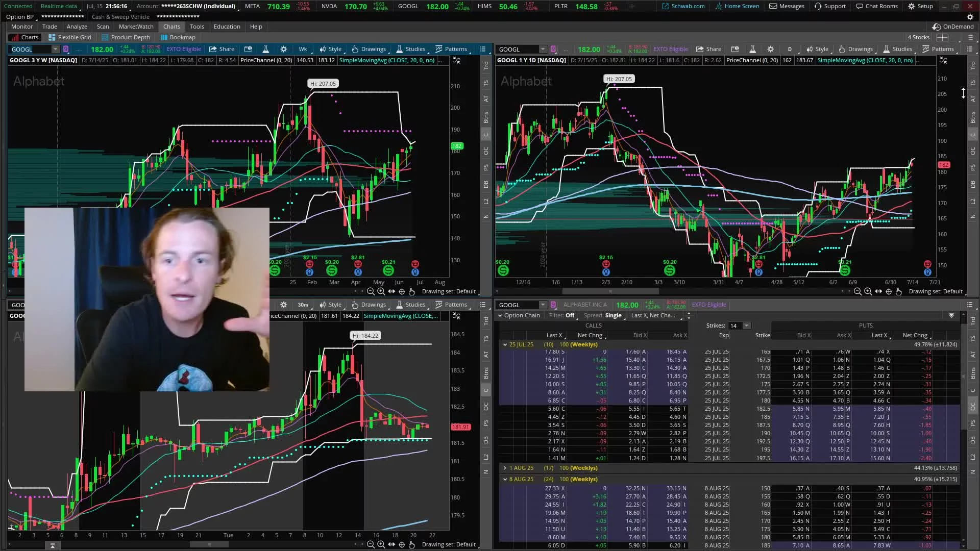Toggle PS sidebar button beside weekly chart
980x551 pixels.
(486, 167)
